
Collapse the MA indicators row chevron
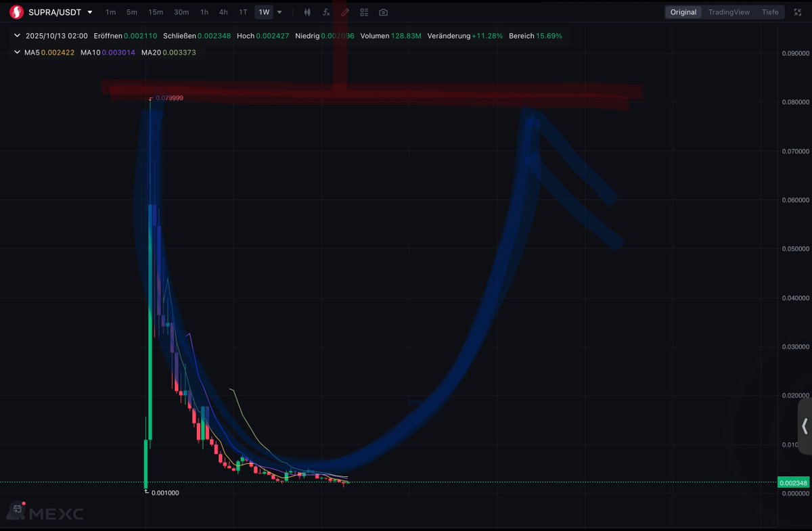(17, 52)
